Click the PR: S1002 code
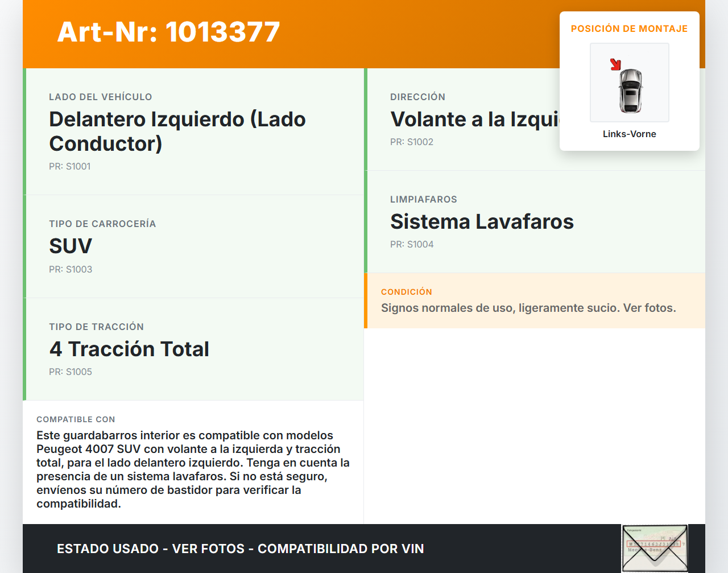Screen dimensions: 728x573 point(412,142)
